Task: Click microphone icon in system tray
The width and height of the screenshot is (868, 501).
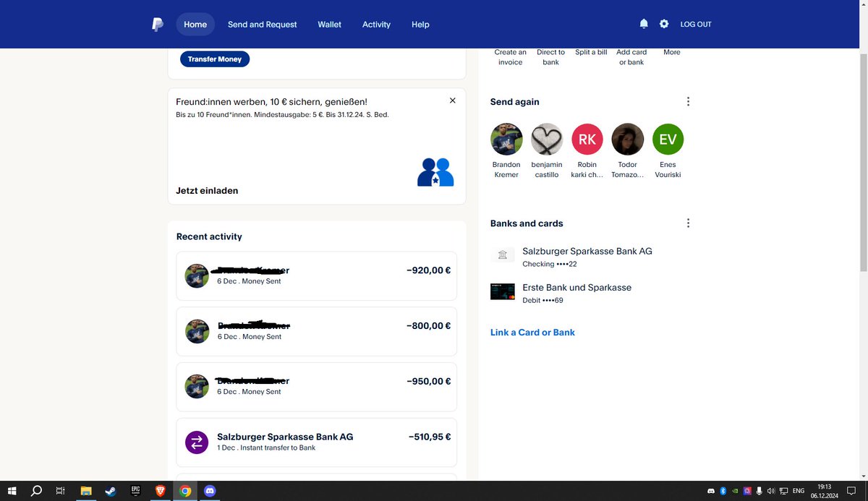Action: [759, 491]
